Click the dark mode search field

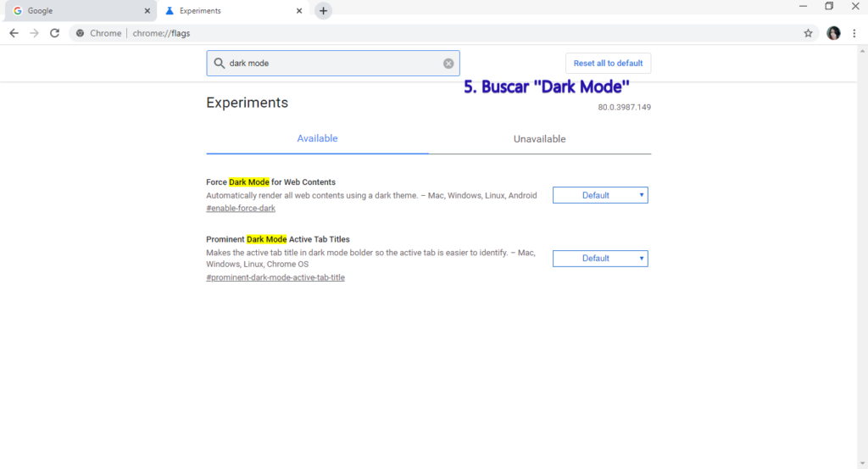[331, 64]
